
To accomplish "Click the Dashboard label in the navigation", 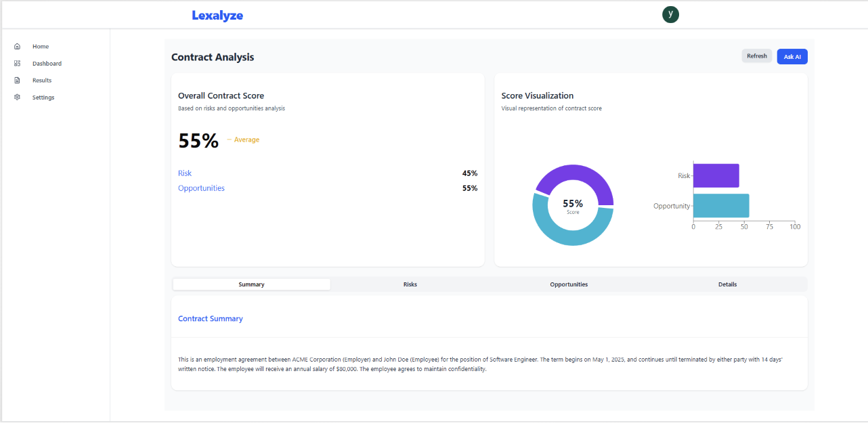I will pyautogui.click(x=47, y=63).
